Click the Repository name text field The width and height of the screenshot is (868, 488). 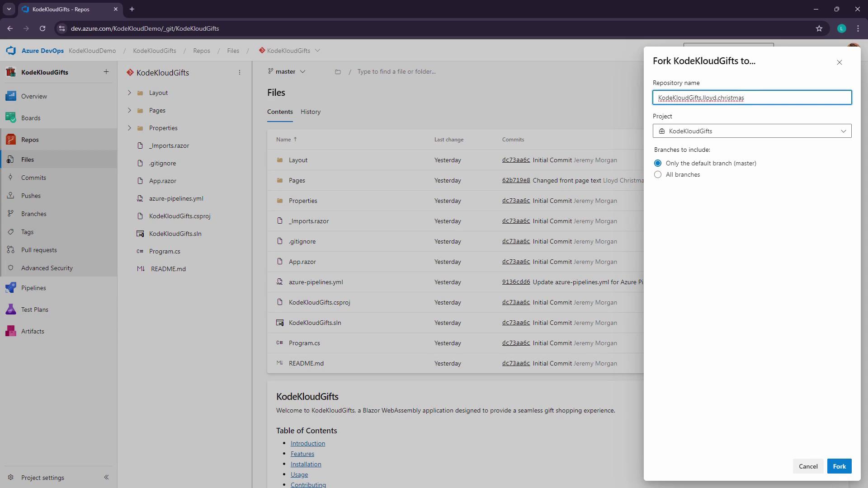tap(752, 98)
